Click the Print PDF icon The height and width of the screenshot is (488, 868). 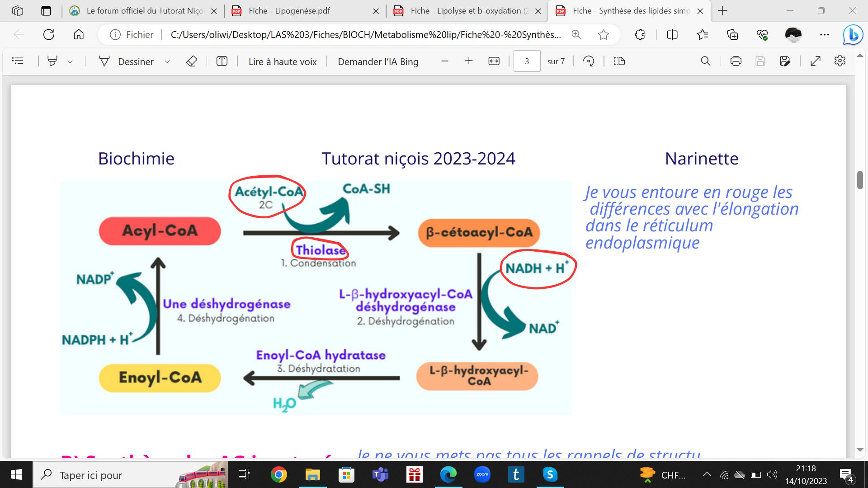tap(736, 61)
